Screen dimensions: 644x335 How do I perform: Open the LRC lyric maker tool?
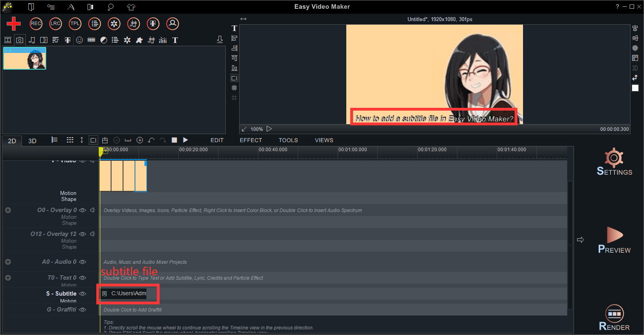(x=55, y=23)
